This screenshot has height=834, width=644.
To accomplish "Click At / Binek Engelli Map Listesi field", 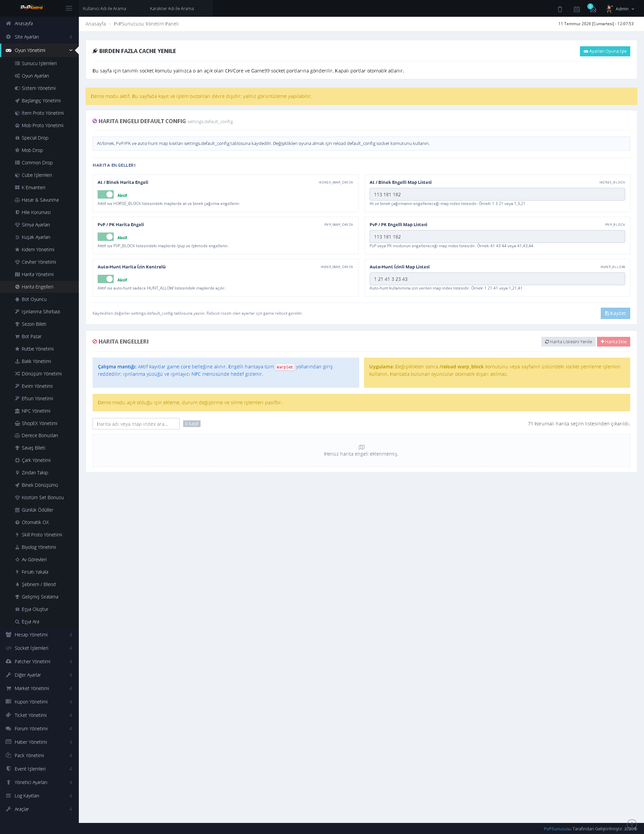I will pos(497,194).
